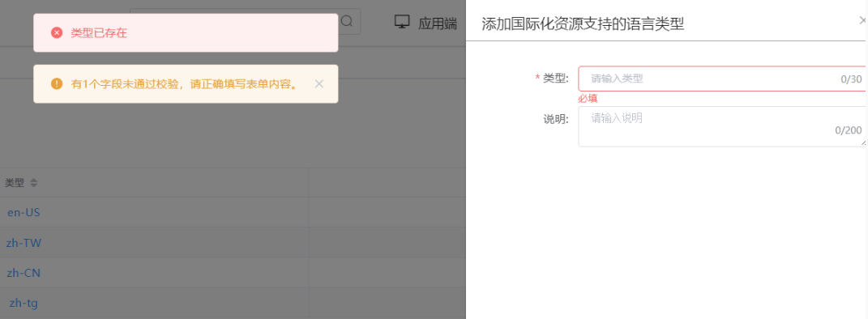Click the orange warning icon in validation toast
This screenshot has height=319, width=868.
tap(57, 83)
